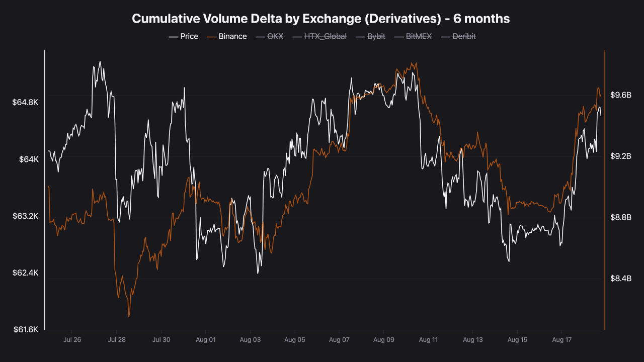Select the $64.8K price axis label
This screenshot has width=644, height=362.
point(25,102)
